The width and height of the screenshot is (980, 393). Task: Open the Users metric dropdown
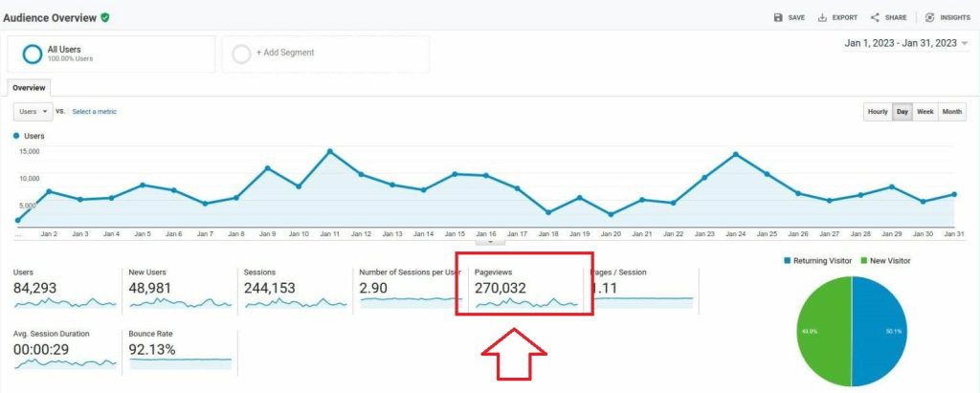point(33,112)
